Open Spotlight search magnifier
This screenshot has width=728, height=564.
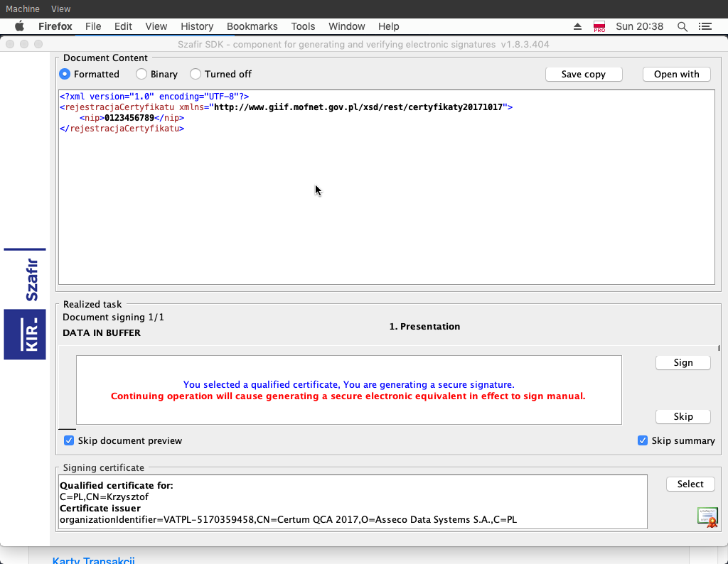[x=682, y=26]
